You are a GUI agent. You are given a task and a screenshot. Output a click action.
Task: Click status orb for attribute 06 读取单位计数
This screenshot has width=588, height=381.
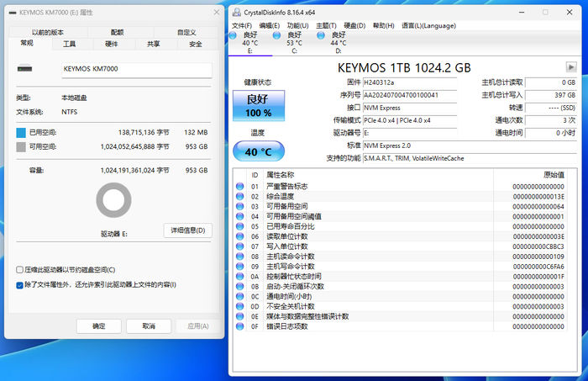(240, 236)
